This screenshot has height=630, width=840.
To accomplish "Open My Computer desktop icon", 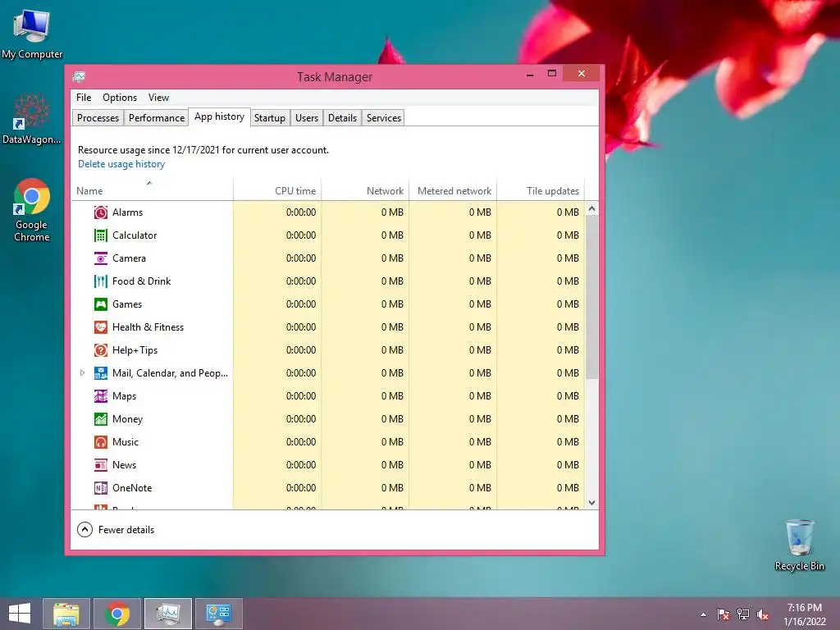I will [x=32, y=34].
